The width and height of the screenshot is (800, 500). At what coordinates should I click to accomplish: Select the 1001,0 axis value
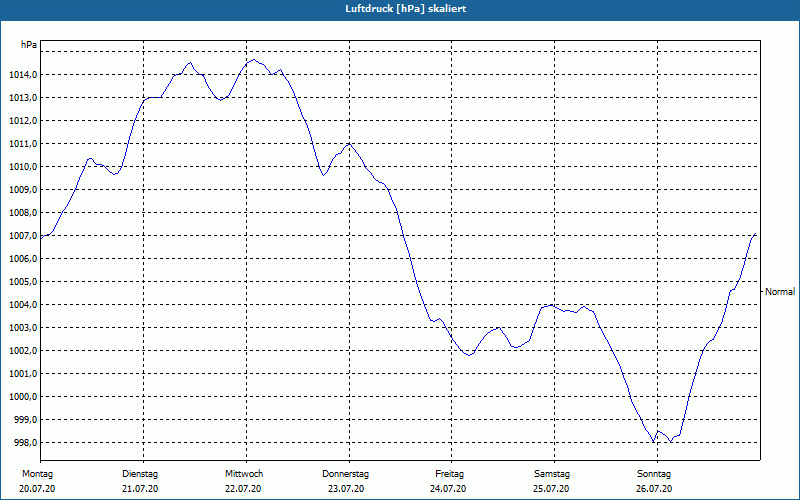click(23, 373)
